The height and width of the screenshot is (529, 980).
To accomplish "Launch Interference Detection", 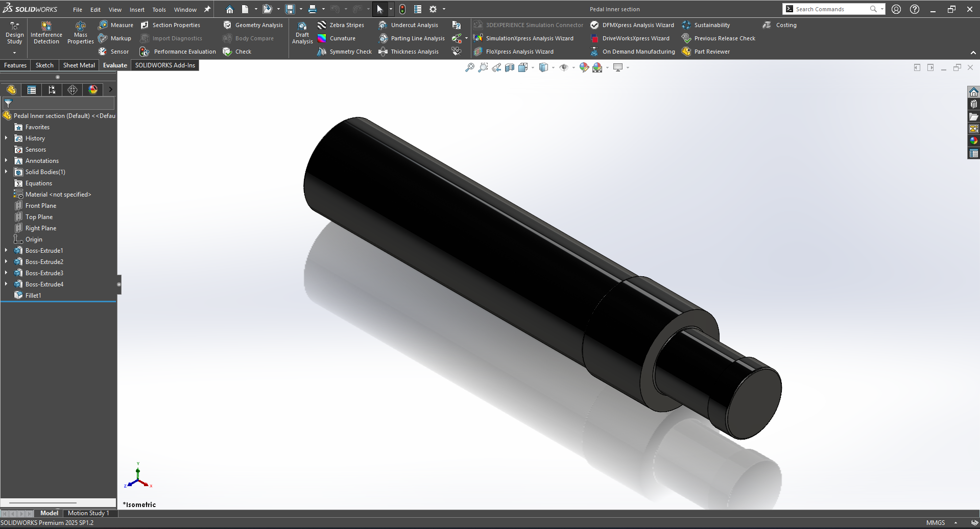I will coord(46,33).
